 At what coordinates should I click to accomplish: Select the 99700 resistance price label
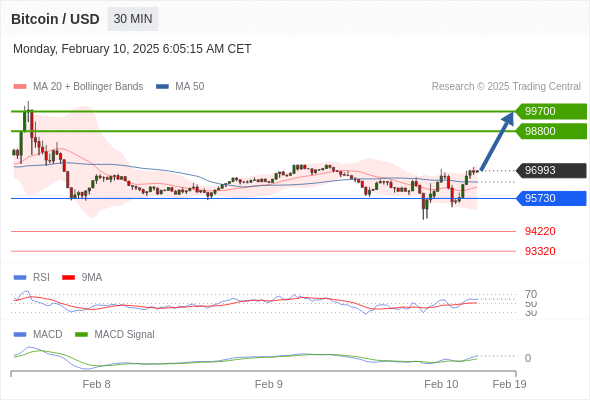coord(550,111)
